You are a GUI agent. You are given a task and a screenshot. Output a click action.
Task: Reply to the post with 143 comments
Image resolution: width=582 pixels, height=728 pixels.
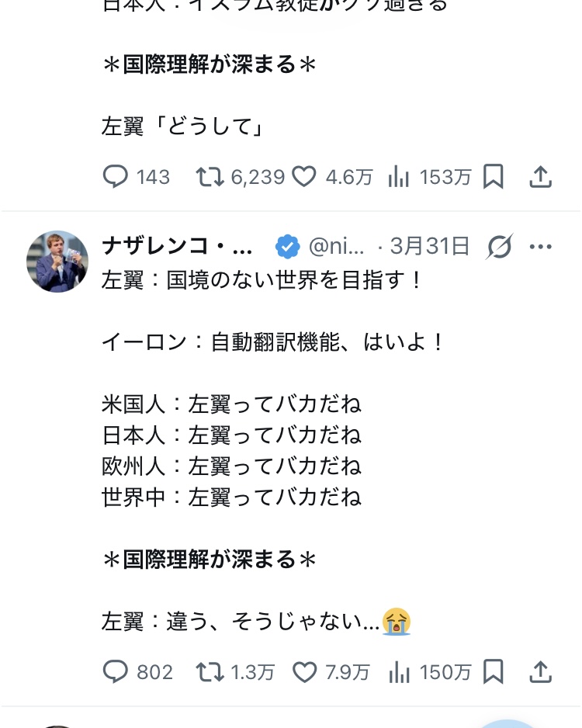tap(115, 177)
